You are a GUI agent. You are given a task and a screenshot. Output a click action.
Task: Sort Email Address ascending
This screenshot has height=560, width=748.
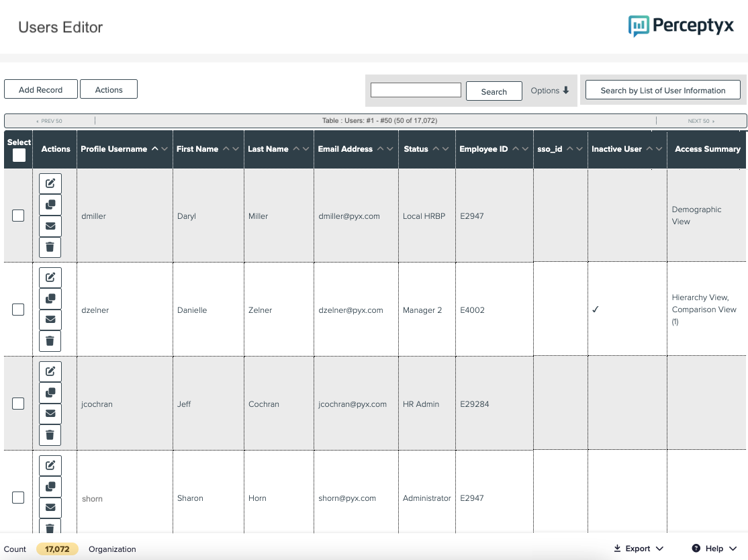tap(380, 149)
